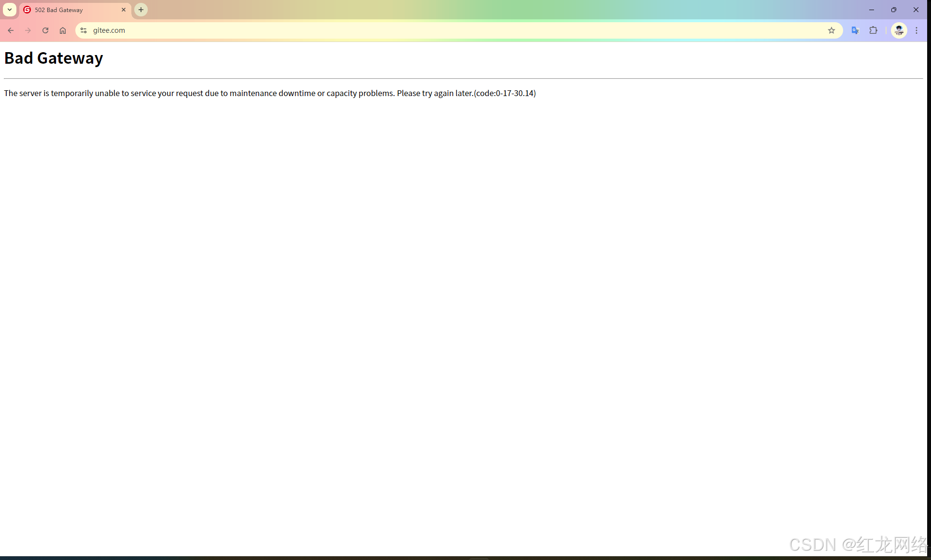Minimize the browser window
Screen dimensions: 931x560
[872, 10]
